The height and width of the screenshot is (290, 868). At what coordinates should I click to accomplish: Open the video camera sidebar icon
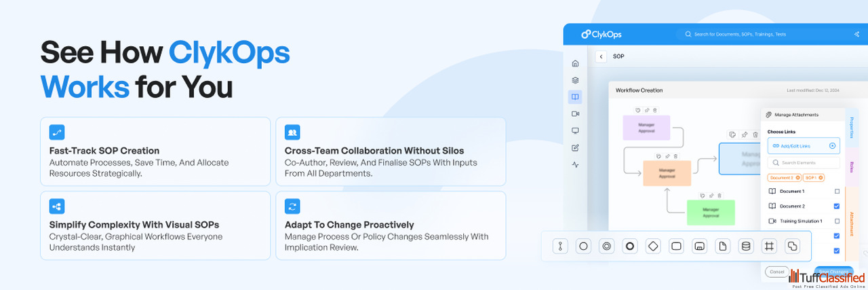point(575,113)
